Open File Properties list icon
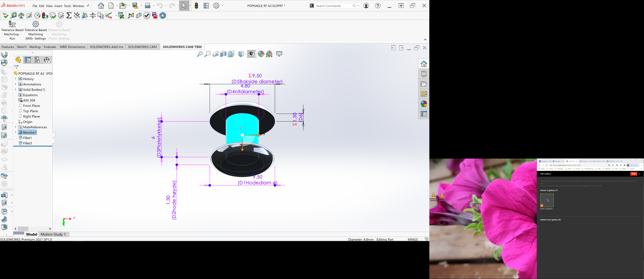The image size is (644, 279). pos(206,6)
